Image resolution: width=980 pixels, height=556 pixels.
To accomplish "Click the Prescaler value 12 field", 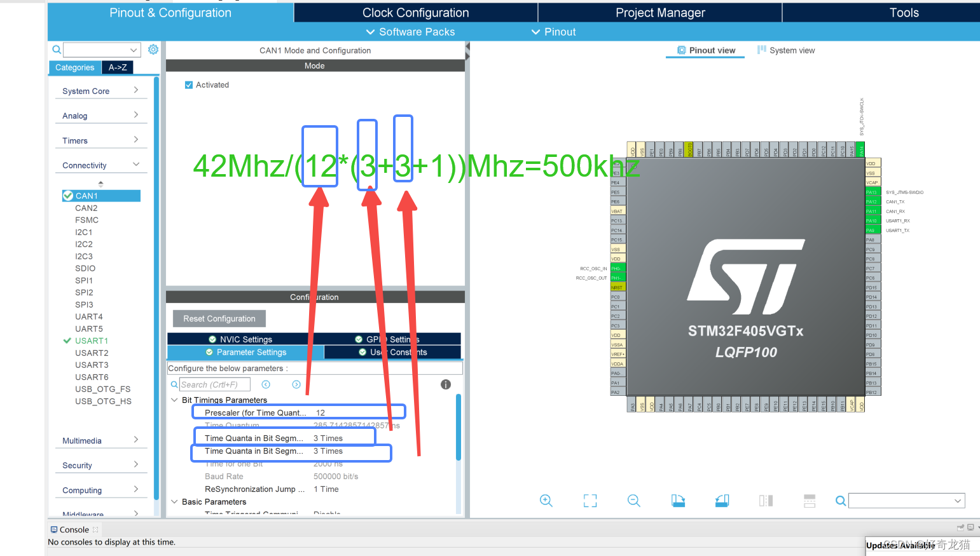I will [321, 412].
